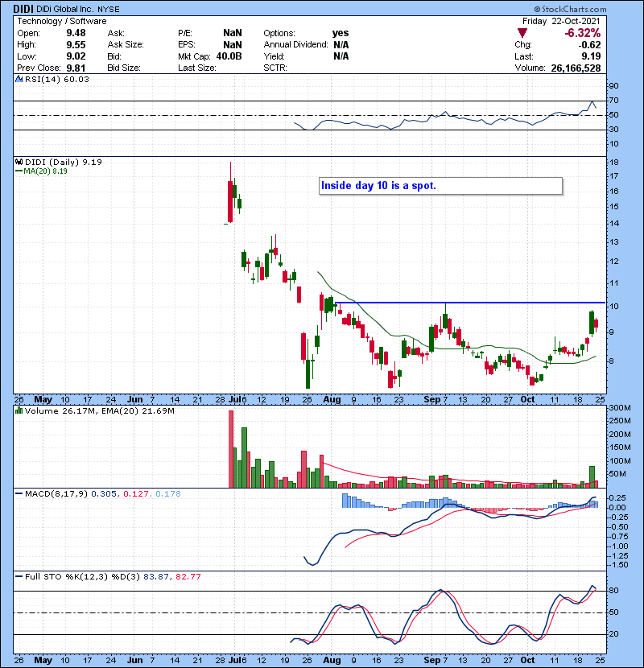Click the Open 9.48 value
This screenshot has height=668, width=644.
coord(76,33)
